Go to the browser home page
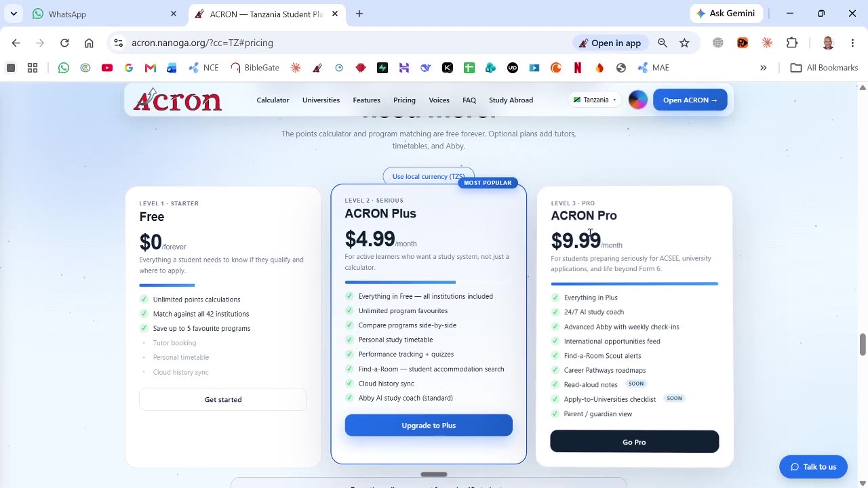 89,43
